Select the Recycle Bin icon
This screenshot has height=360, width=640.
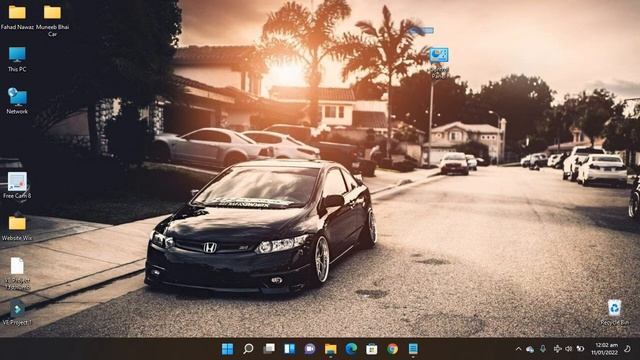(614, 312)
